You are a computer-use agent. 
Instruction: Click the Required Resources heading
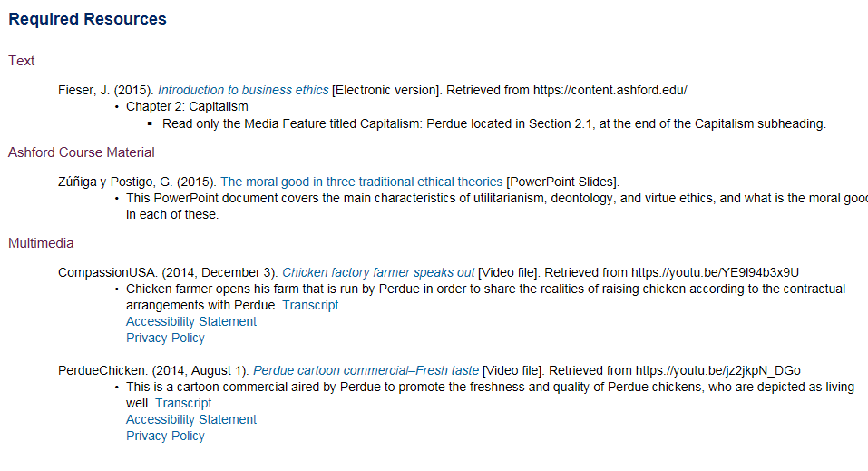click(88, 19)
